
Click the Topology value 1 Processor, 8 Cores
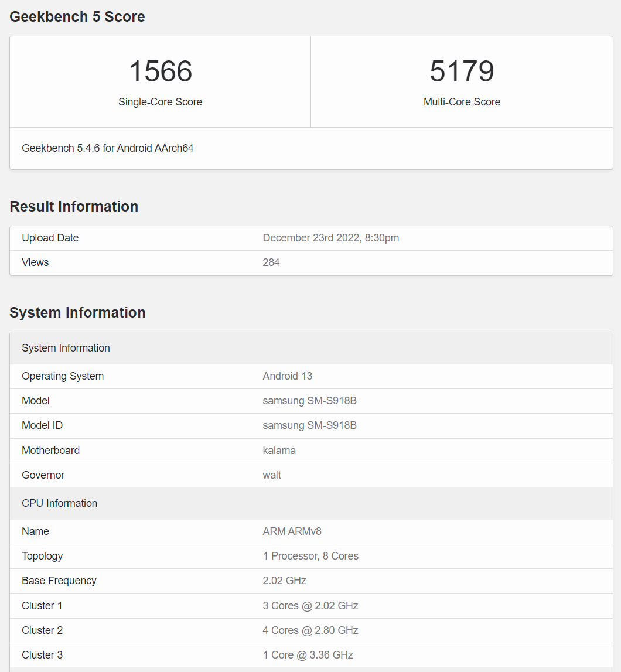310,556
